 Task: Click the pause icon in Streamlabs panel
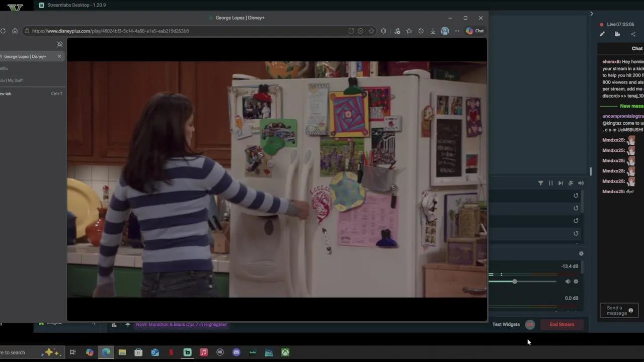(x=550, y=183)
